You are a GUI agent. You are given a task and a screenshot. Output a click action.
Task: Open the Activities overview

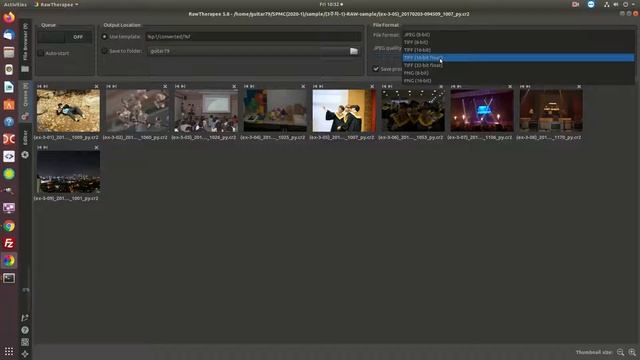click(15, 4)
